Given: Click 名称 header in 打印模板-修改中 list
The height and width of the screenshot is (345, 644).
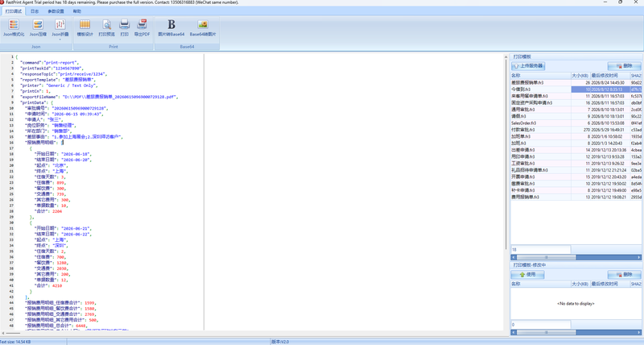Looking at the screenshot, I should (540, 285).
